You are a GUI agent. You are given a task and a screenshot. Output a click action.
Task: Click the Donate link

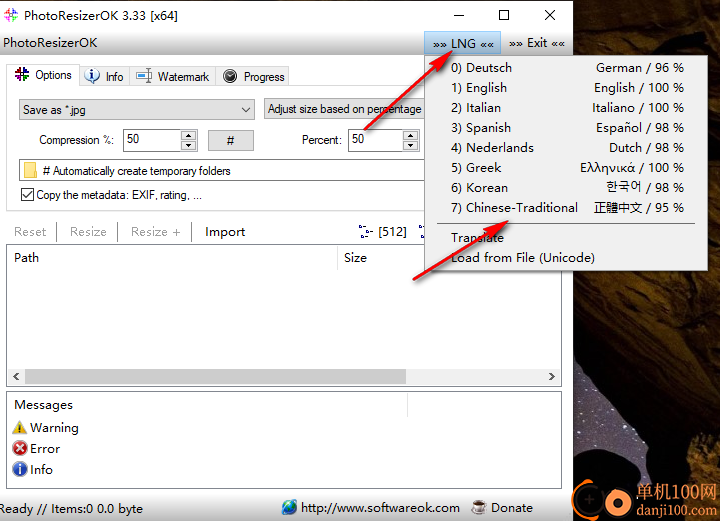[x=512, y=508]
